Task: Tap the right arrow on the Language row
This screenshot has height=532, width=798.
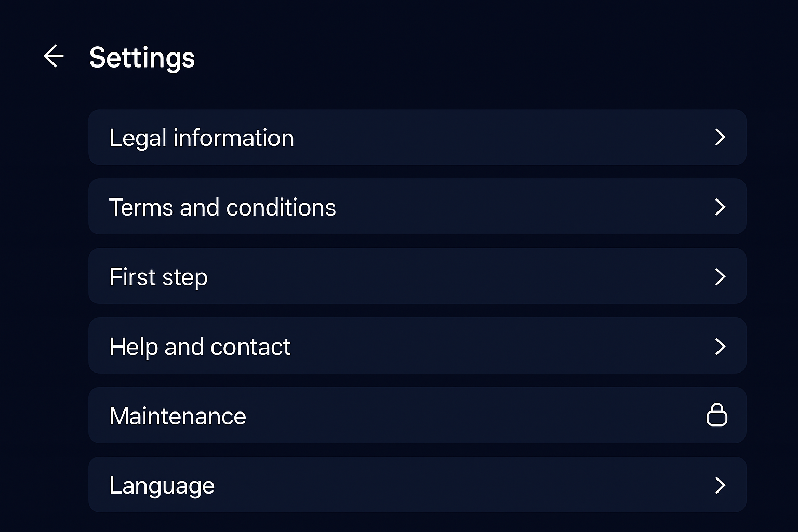Action: 720,485
